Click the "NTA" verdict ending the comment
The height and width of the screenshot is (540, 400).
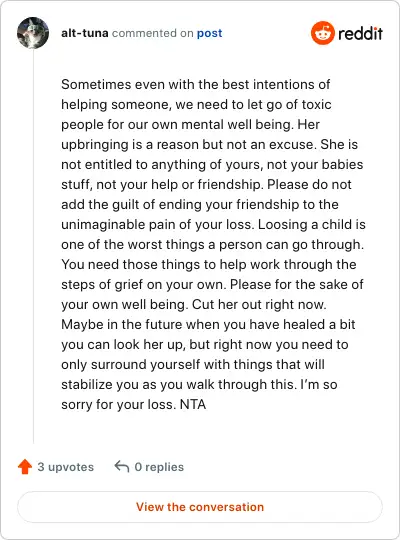click(193, 404)
